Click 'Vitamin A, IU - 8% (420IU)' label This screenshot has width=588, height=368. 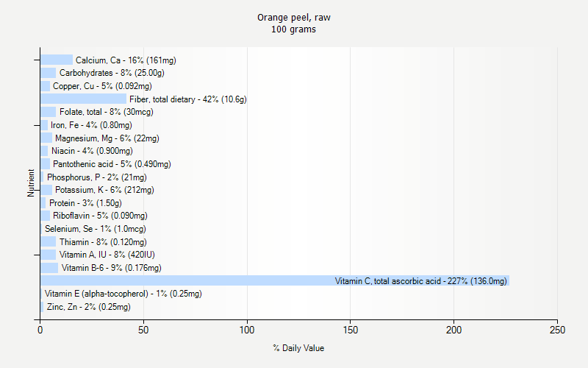point(107,255)
